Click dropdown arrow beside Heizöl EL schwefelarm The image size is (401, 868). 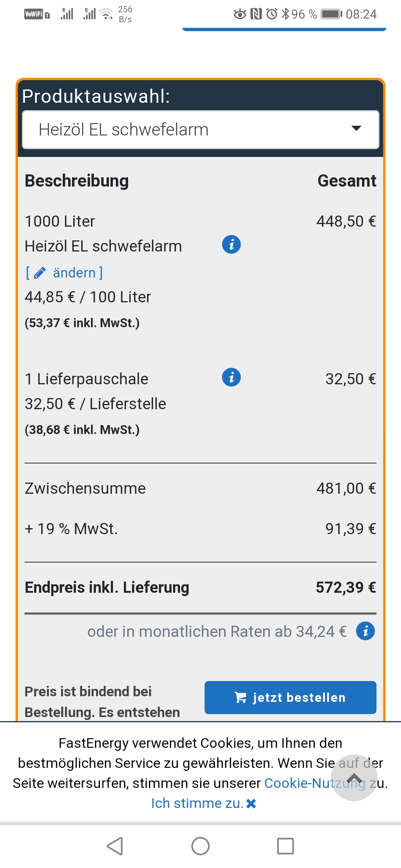(356, 128)
